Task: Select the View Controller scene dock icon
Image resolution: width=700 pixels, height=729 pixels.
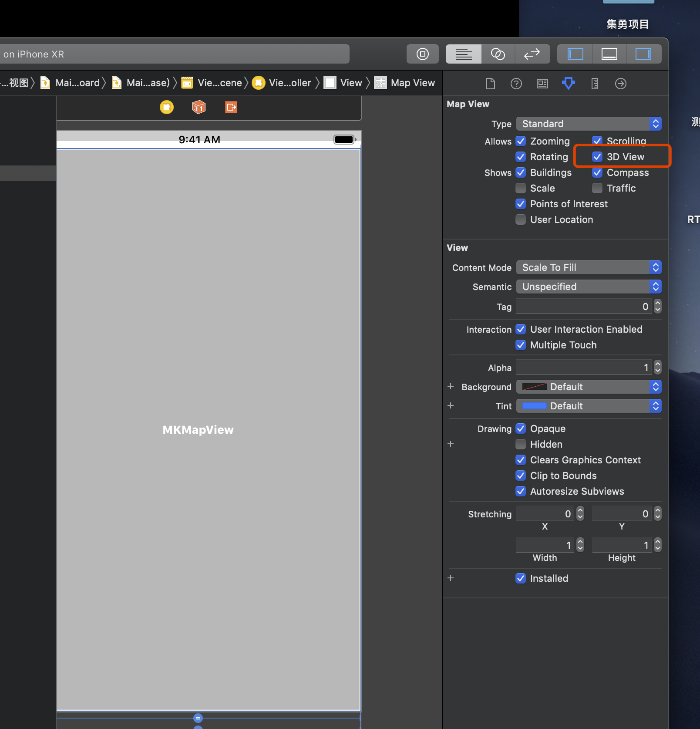Action: [167, 107]
